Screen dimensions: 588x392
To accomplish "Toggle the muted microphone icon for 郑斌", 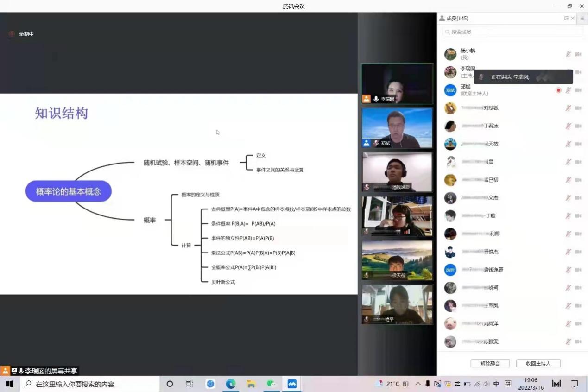I will [x=568, y=90].
